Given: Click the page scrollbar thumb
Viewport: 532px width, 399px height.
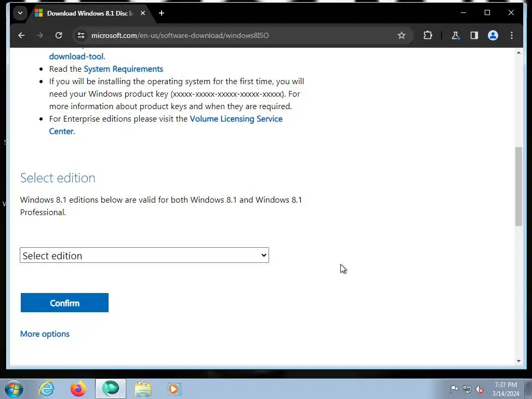Looking at the screenshot, I should point(518,187).
